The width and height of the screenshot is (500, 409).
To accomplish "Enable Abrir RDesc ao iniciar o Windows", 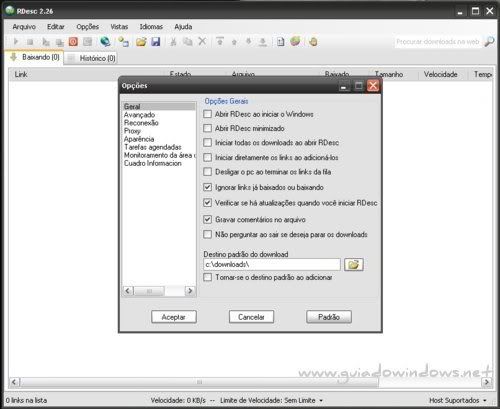I will [x=207, y=114].
